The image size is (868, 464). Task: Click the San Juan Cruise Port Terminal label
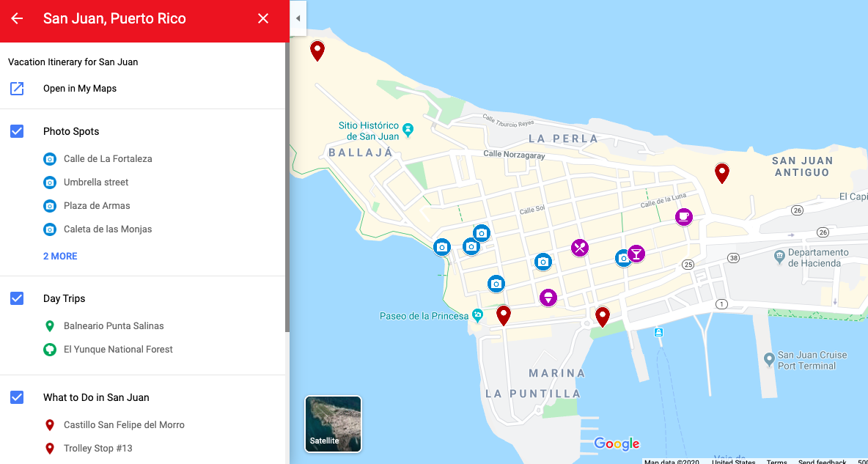(x=812, y=361)
